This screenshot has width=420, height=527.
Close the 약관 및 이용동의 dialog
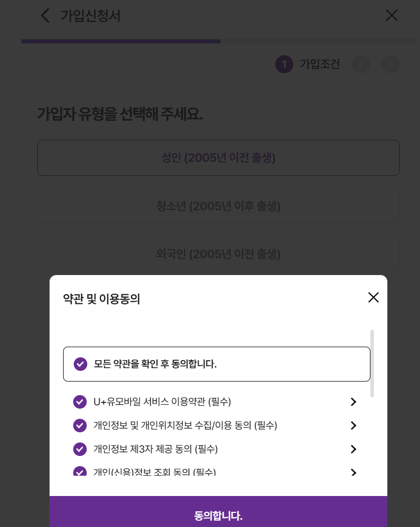[x=373, y=297]
